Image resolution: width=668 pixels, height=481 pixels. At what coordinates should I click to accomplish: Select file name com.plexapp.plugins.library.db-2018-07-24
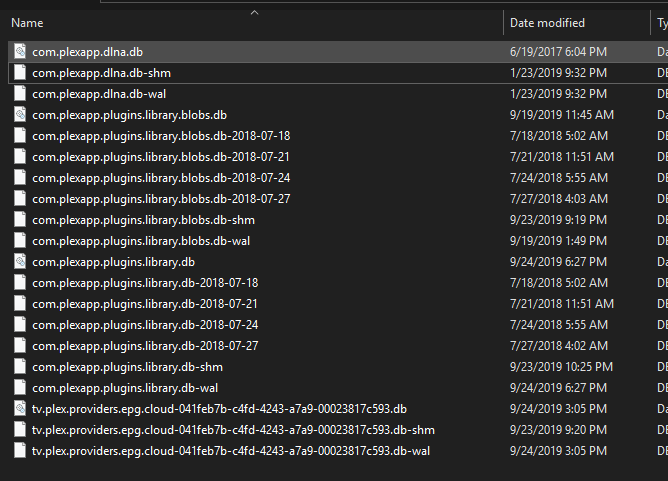click(145, 325)
